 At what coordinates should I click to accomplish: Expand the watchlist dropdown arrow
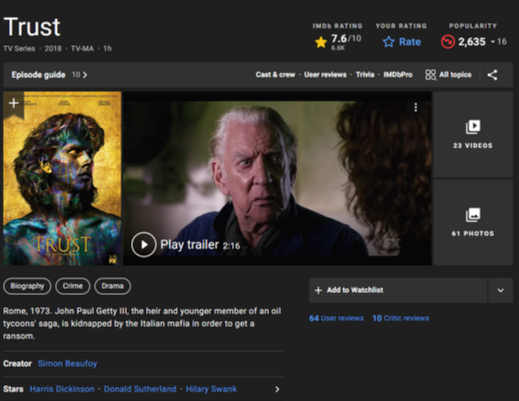pos(500,290)
